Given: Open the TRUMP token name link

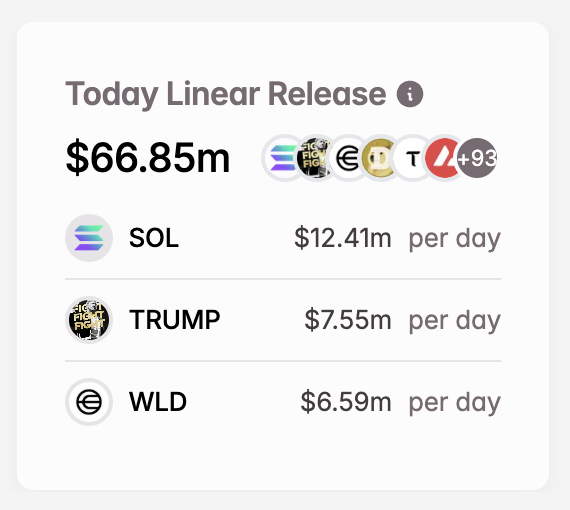Looking at the screenshot, I should pos(174,320).
